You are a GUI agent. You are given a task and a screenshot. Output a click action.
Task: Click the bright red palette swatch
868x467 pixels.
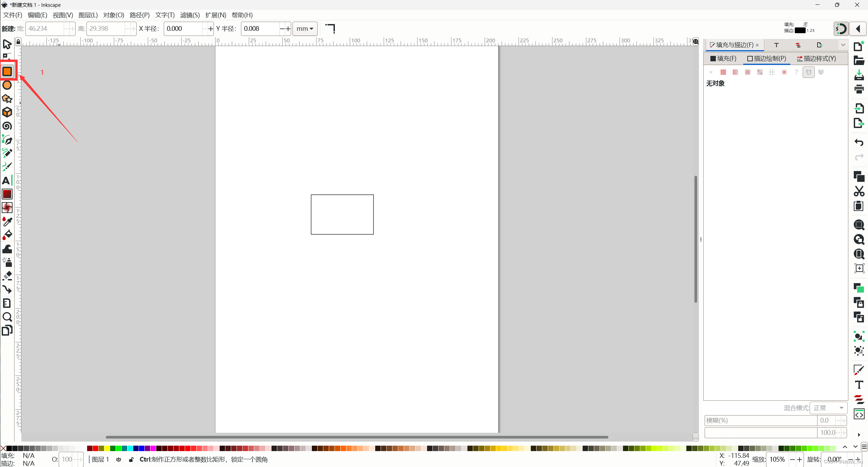click(96, 448)
